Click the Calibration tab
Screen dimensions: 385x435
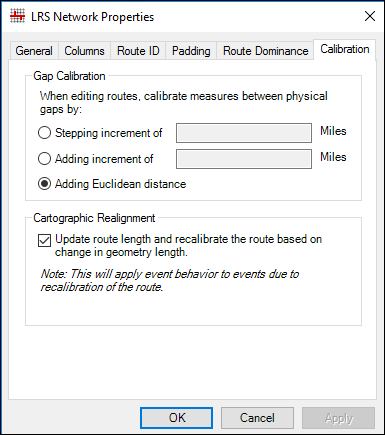[345, 49]
